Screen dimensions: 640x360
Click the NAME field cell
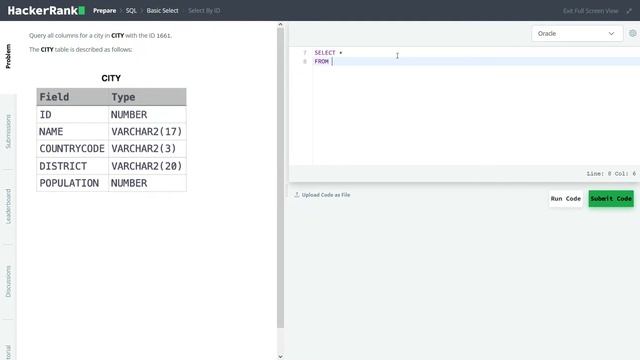coord(73,132)
